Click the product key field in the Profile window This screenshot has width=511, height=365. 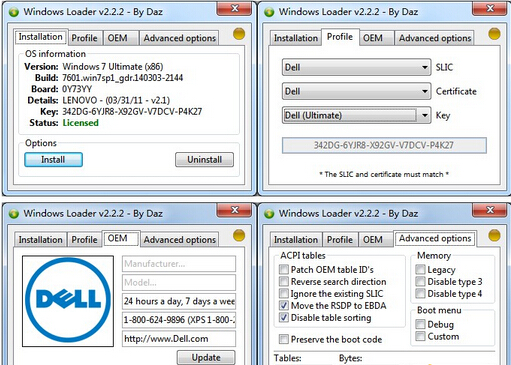point(384,145)
